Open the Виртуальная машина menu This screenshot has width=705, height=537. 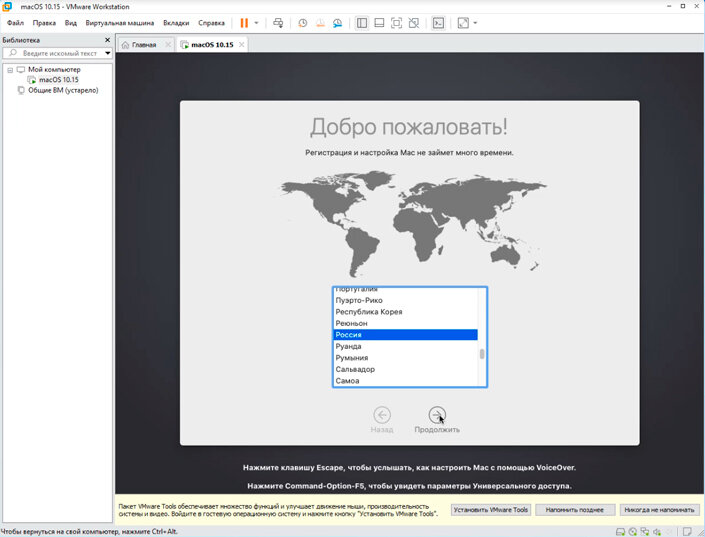click(x=120, y=23)
